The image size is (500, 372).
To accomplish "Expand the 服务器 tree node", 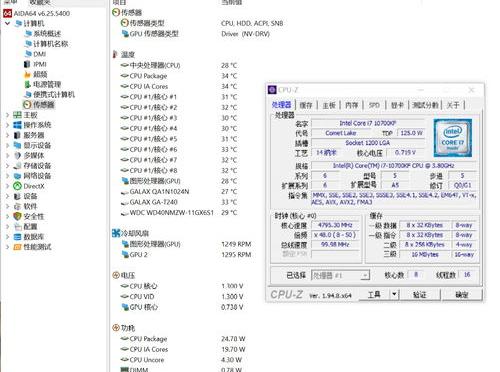I will coord(7,135).
